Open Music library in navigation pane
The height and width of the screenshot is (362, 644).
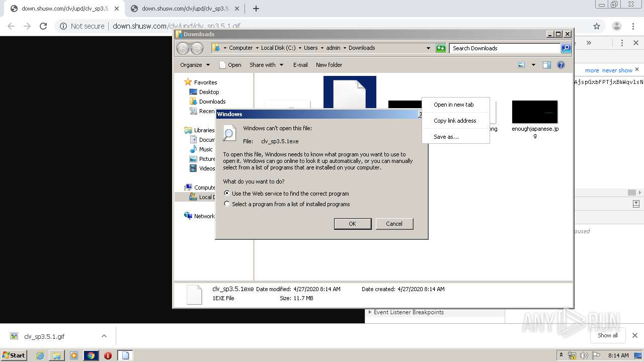(206, 149)
